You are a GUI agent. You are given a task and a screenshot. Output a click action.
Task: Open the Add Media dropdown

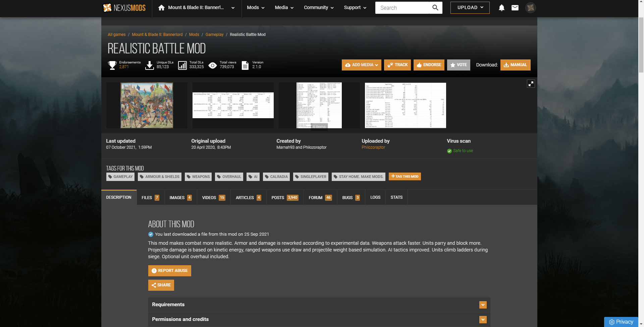(x=362, y=65)
